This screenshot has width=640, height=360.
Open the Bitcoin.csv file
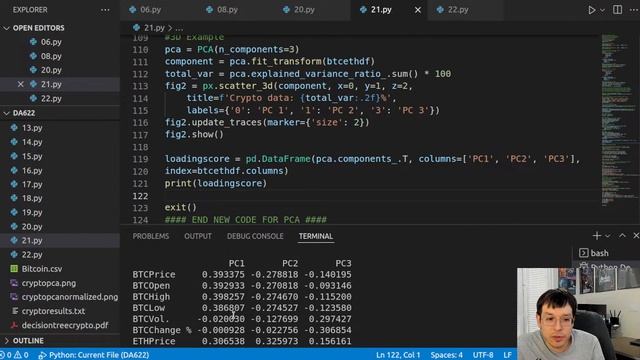42,269
